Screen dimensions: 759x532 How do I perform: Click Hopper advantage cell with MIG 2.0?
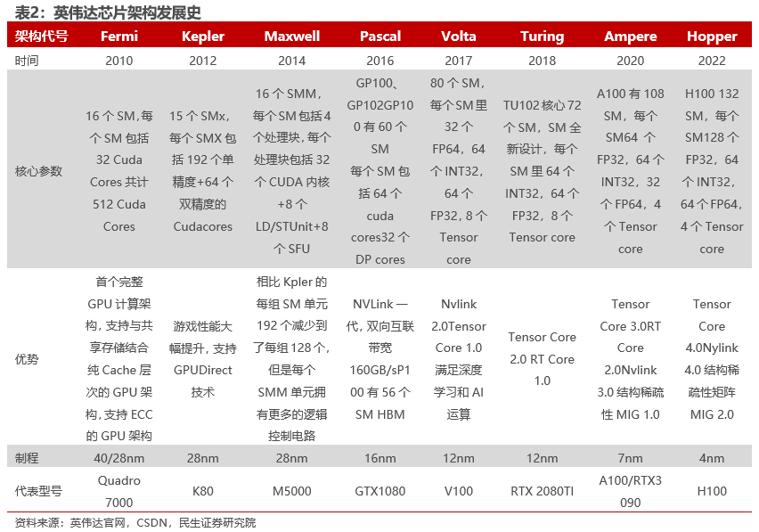tap(712, 359)
